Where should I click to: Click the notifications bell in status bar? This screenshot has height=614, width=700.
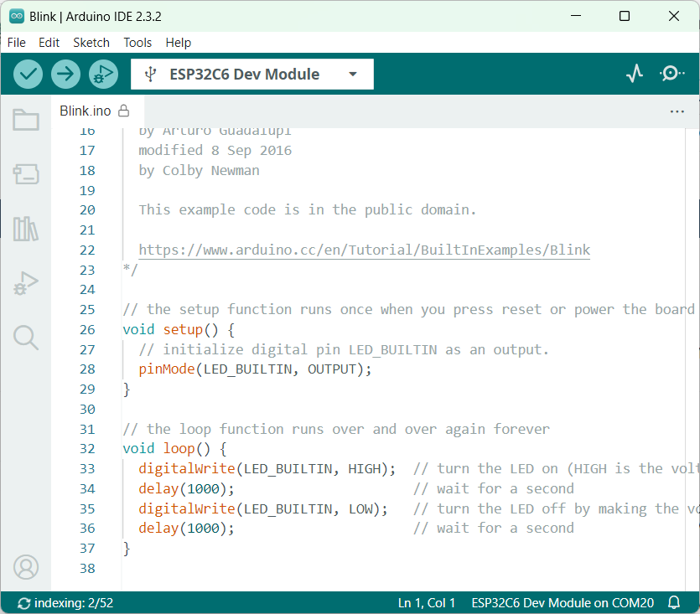pos(674,603)
